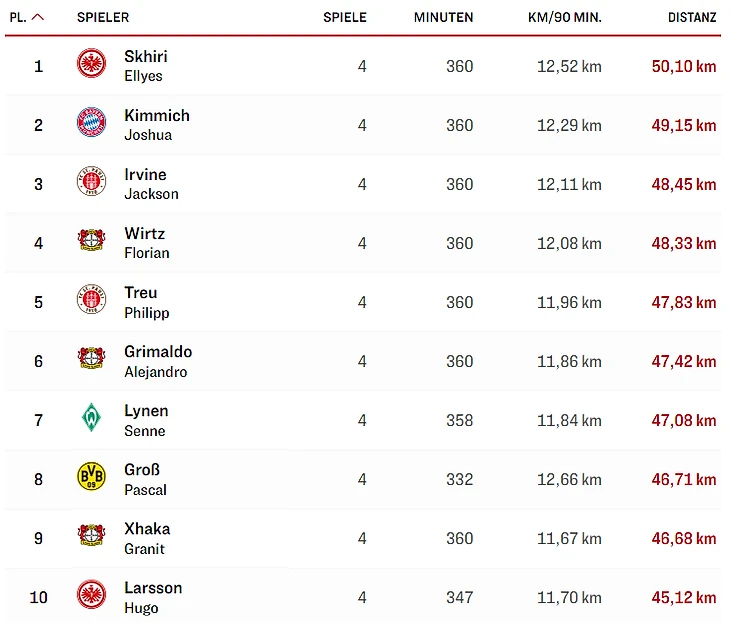Click Eintracht Frankfurt logo beside Skhiri
Image resolution: width=730 pixels, height=623 pixels.
(x=91, y=65)
